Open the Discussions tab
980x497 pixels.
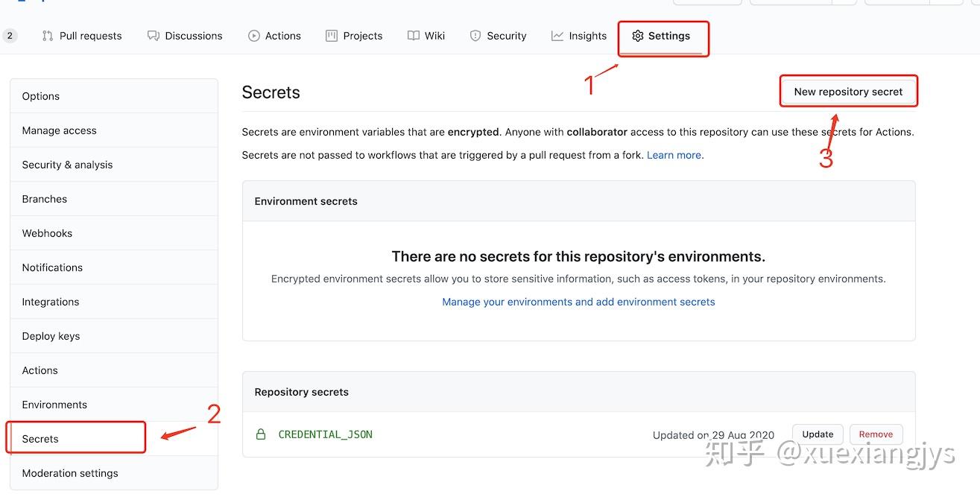(185, 36)
